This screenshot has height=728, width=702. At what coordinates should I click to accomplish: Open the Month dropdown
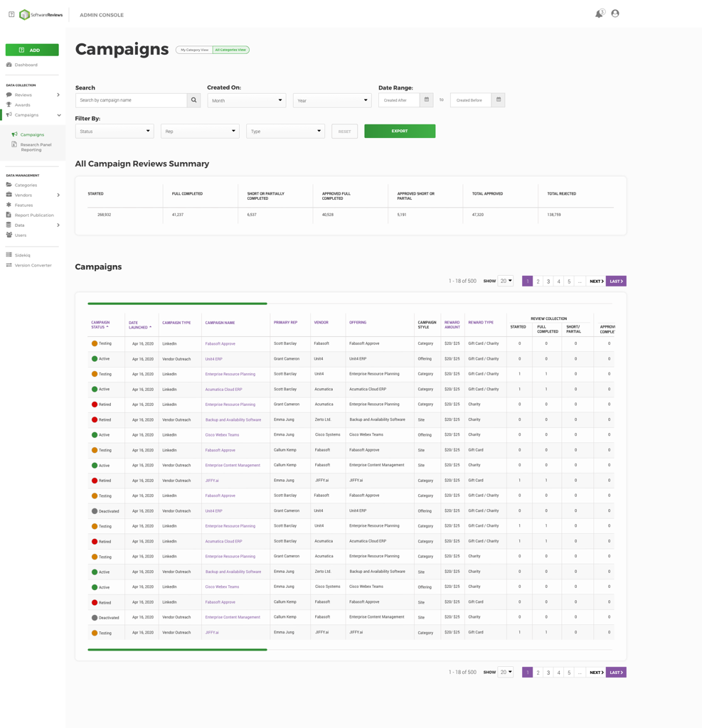coord(247,100)
